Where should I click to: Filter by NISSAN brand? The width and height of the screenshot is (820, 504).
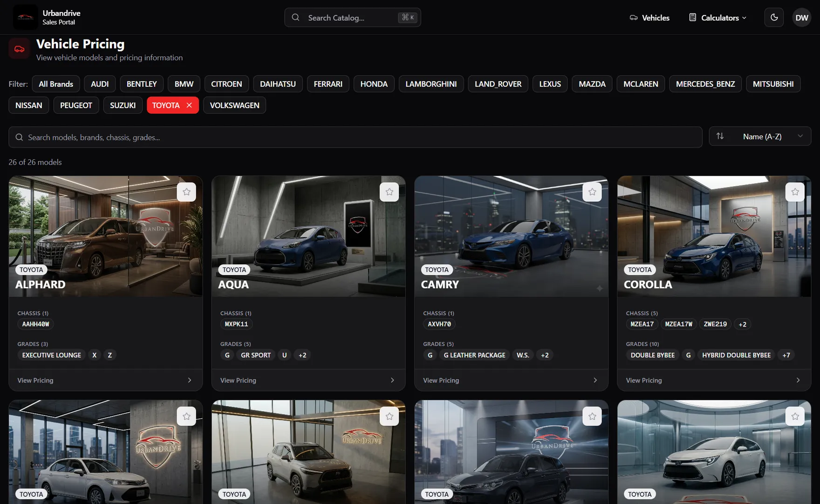coord(29,105)
